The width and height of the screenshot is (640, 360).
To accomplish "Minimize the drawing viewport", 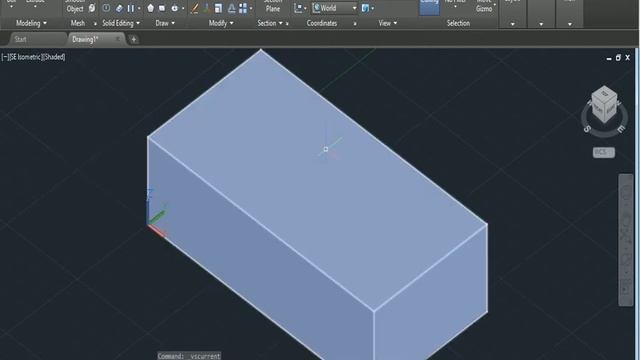I will click(609, 58).
